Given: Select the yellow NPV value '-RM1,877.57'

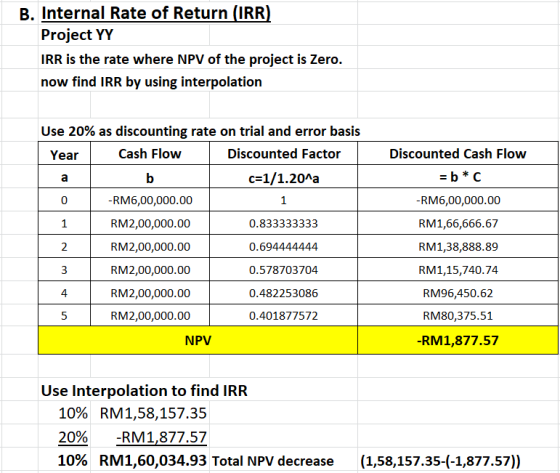Looking at the screenshot, I should pos(458,340).
